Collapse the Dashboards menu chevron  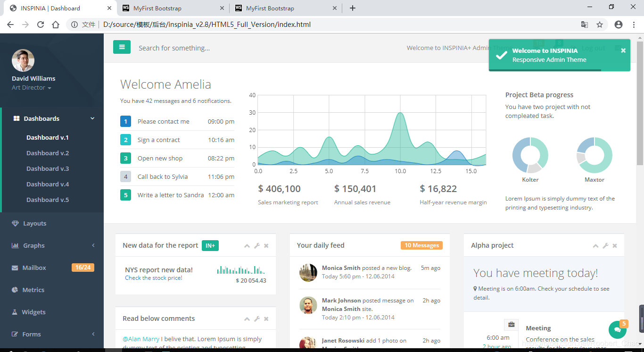(x=92, y=118)
